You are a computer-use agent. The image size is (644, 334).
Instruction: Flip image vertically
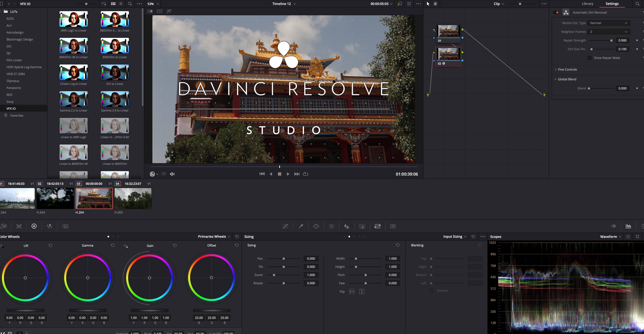point(362,291)
